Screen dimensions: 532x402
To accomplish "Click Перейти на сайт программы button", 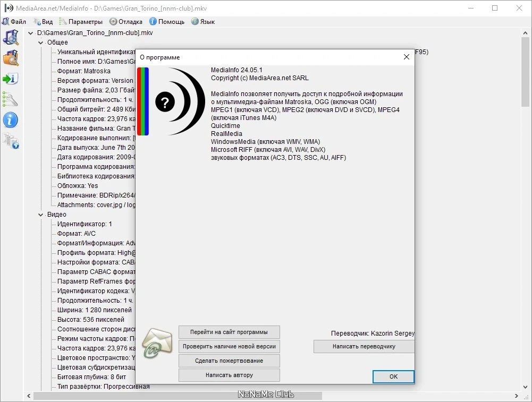I will [x=229, y=332].
